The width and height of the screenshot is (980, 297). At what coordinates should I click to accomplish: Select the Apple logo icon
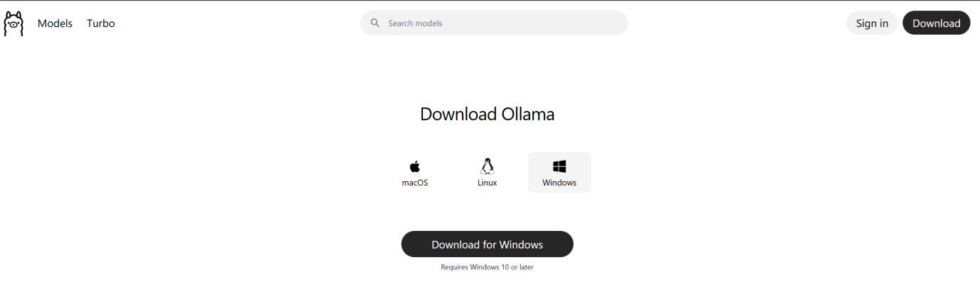pos(415,166)
